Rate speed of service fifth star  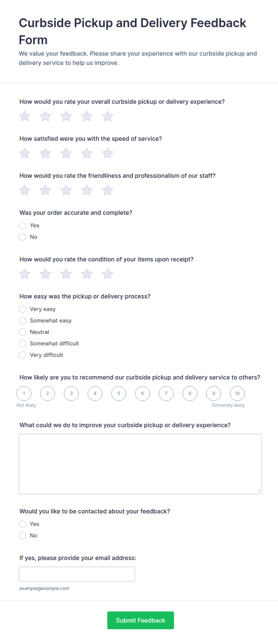tap(108, 153)
